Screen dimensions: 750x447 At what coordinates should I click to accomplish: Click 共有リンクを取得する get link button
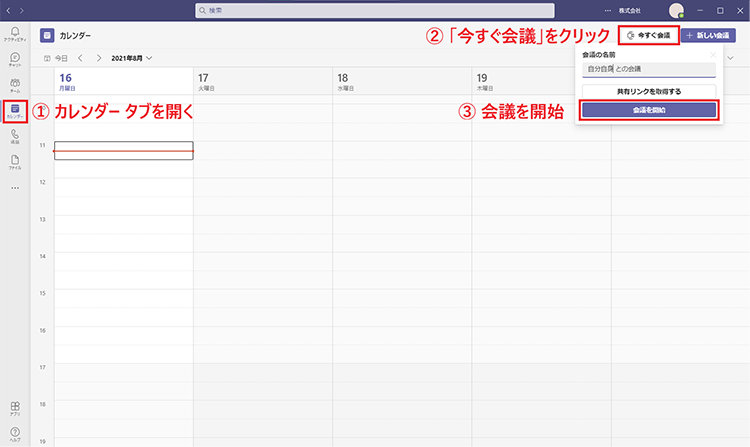(649, 91)
